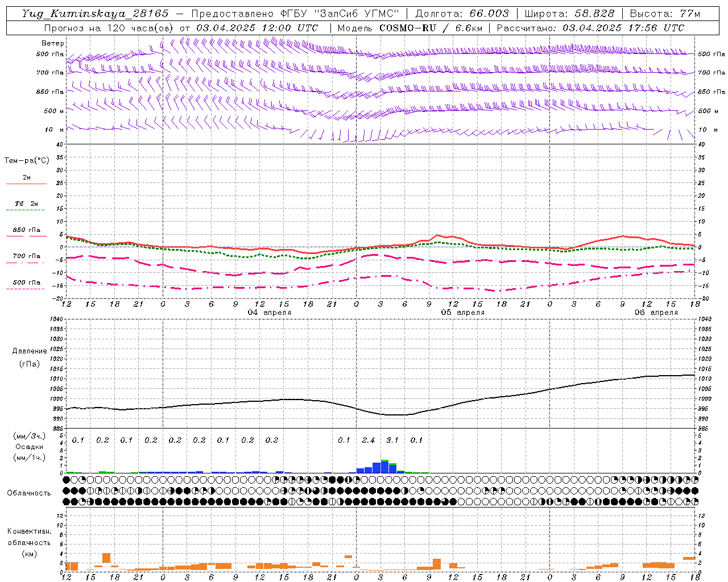
Task: Click '850 гПа' in the temperature legend
Action: (x=27, y=230)
